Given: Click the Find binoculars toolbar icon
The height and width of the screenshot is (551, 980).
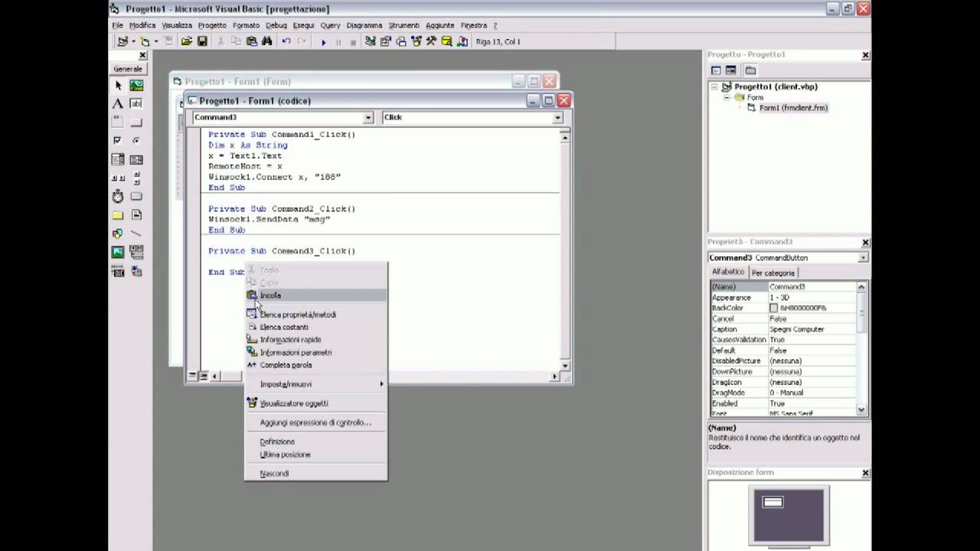Looking at the screenshot, I should click(266, 41).
